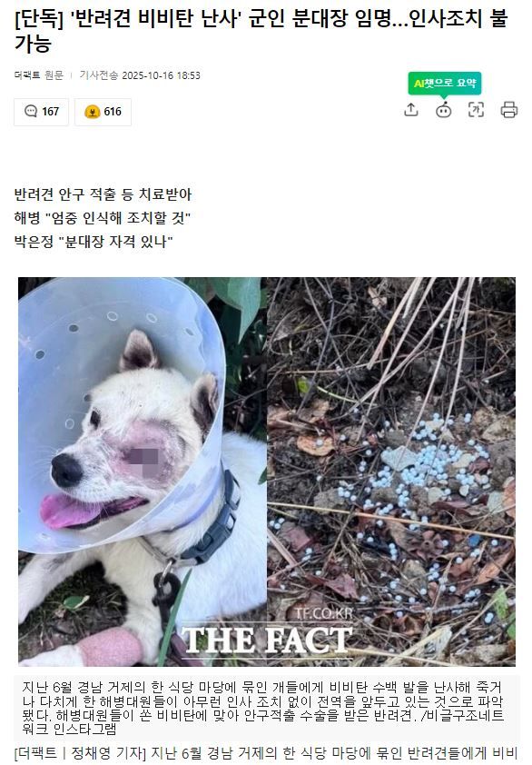The height and width of the screenshot is (765, 532).
Task: Click the 기사전송 2025-10-16 timestamp
Action: tap(140, 75)
